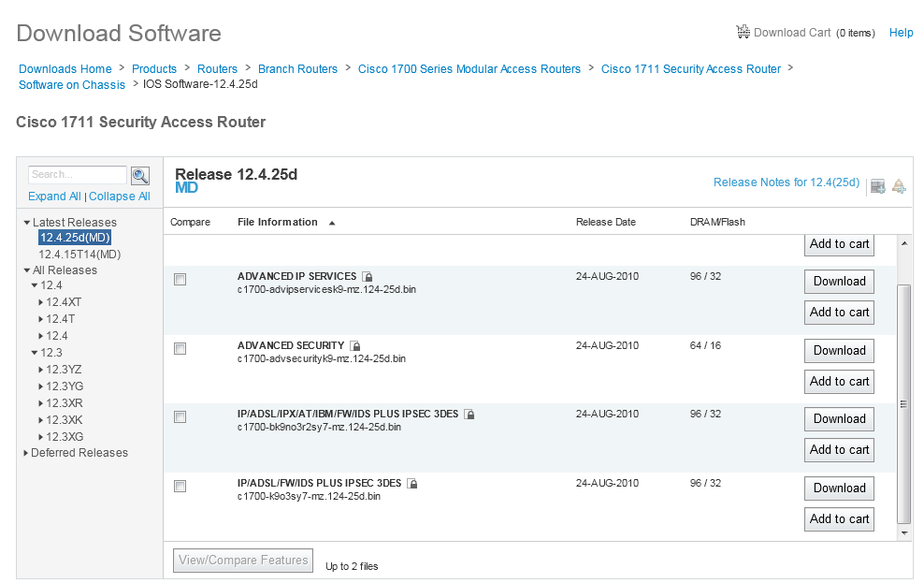This screenshot has width=924, height=583.
Task: Tick compare box for c1700-k9o3sy7 image
Action: tap(180, 487)
